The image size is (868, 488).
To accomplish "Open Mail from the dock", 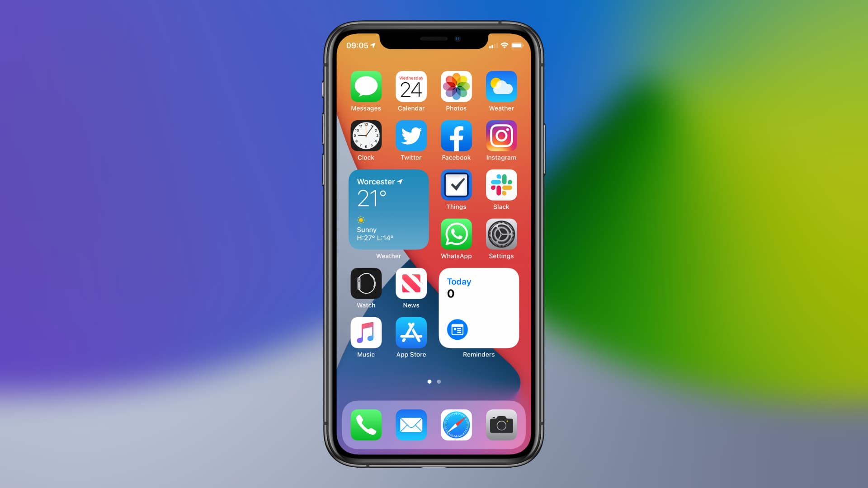I will point(411,424).
